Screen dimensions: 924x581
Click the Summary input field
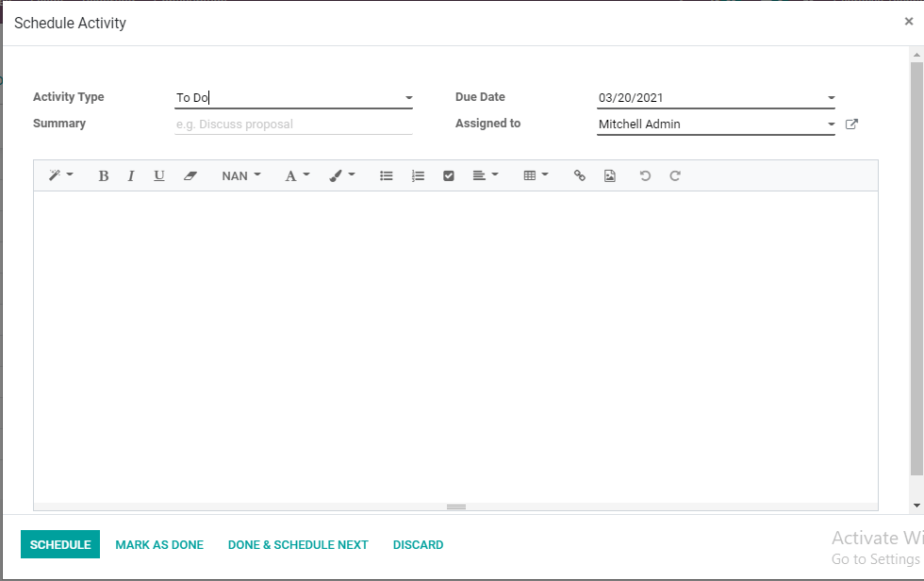(293, 124)
